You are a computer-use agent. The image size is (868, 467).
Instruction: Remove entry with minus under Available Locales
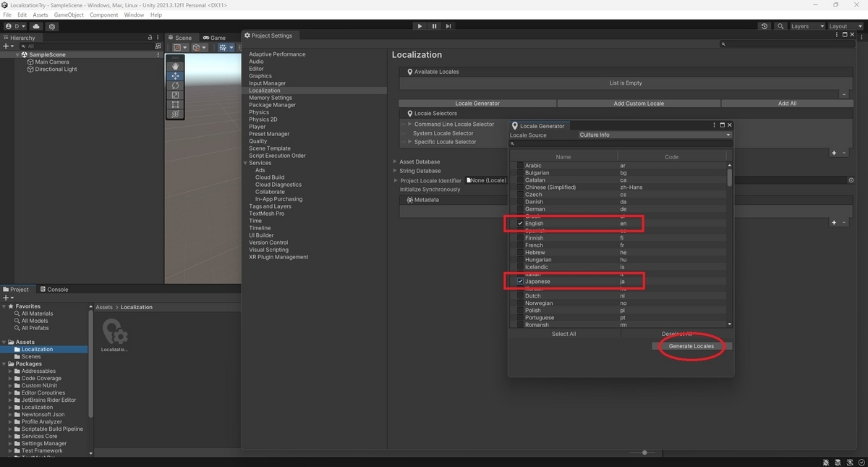point(843,94)
